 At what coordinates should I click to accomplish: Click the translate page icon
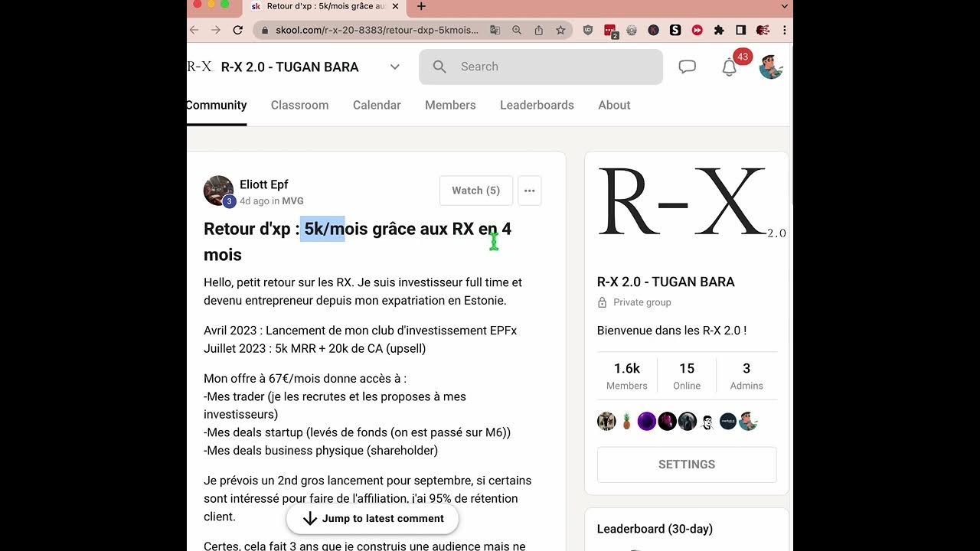point(495,30)
